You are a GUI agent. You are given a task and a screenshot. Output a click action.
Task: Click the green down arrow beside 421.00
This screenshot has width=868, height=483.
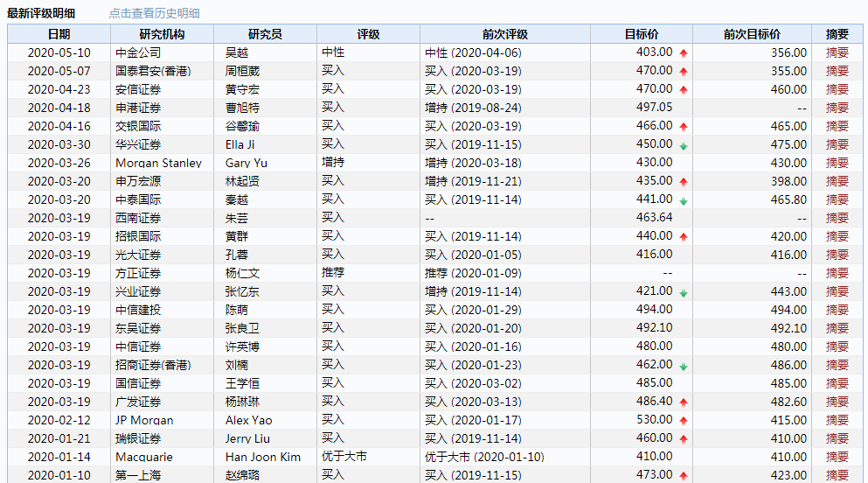tap(684, 293)
